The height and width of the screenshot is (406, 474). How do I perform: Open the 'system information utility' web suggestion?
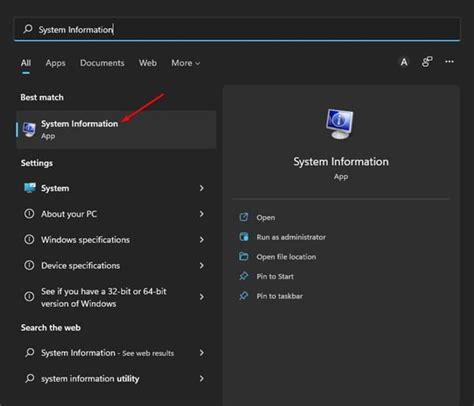[115, 379]
